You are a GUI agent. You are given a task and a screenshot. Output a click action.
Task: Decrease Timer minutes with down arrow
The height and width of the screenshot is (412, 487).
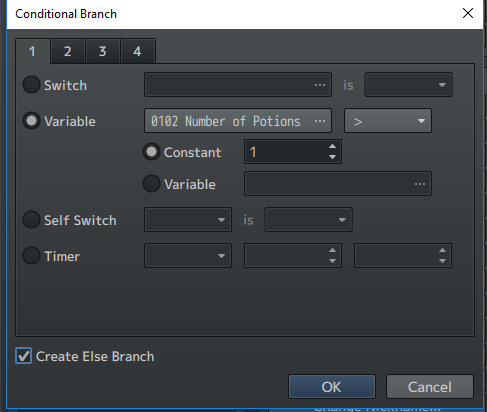point(332,261)
